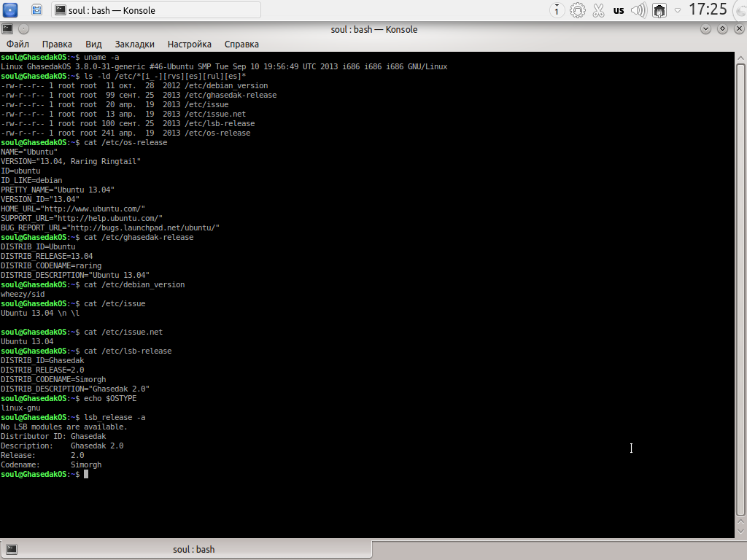Open the gear-shaped tray icon

(578, 10)
